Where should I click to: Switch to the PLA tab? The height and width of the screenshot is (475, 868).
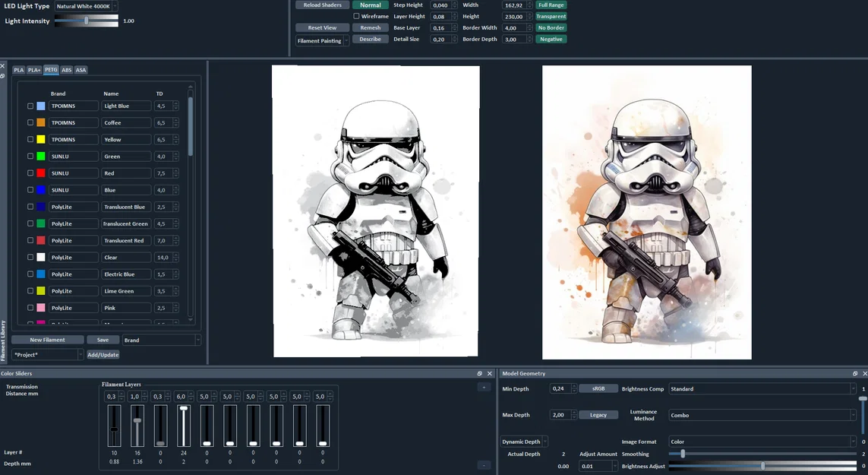pos(19,70)
